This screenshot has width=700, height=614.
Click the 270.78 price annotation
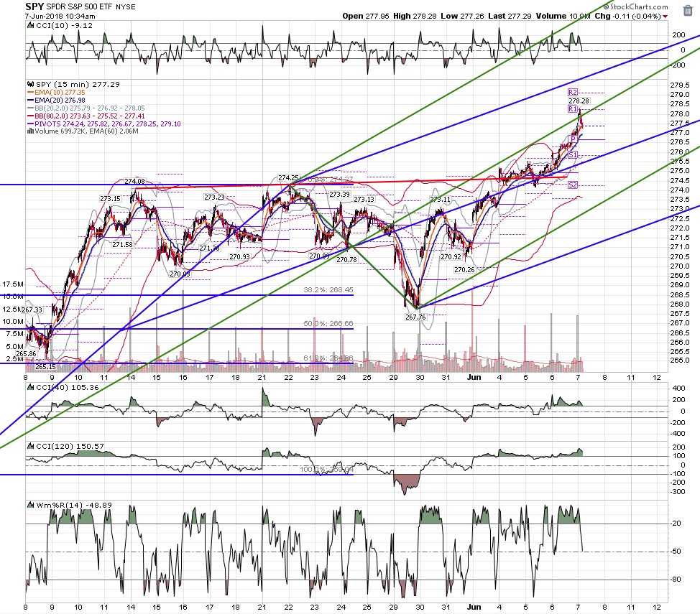346,260
